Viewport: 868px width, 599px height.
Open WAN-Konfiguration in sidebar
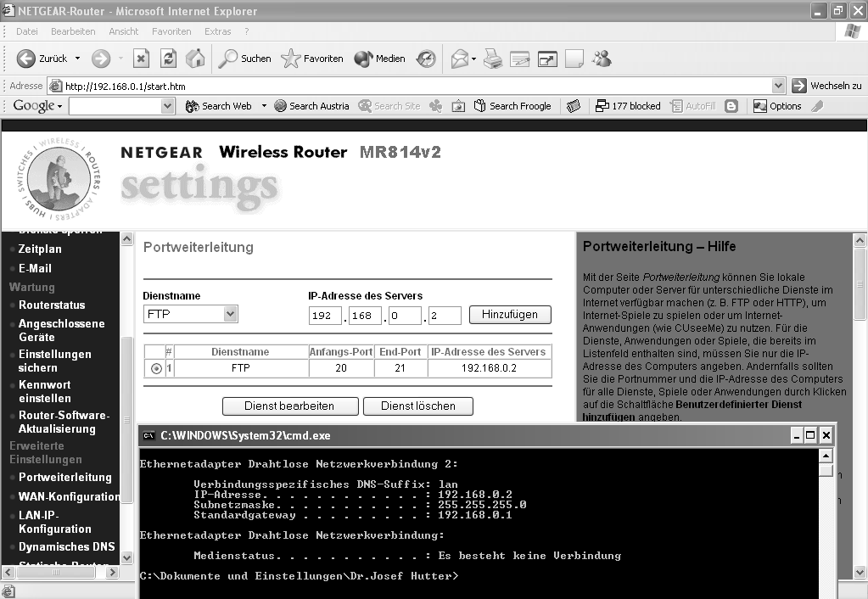coord(69,496)
